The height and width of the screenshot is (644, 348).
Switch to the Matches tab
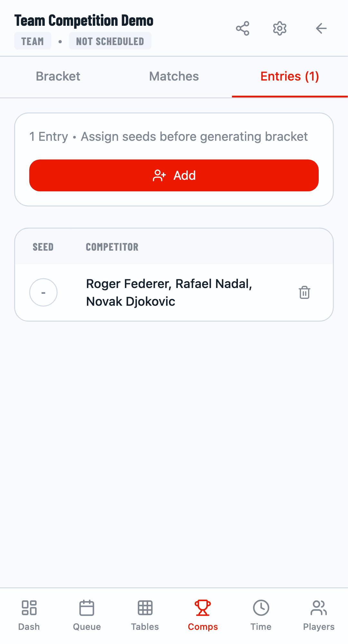click(174, 77)
